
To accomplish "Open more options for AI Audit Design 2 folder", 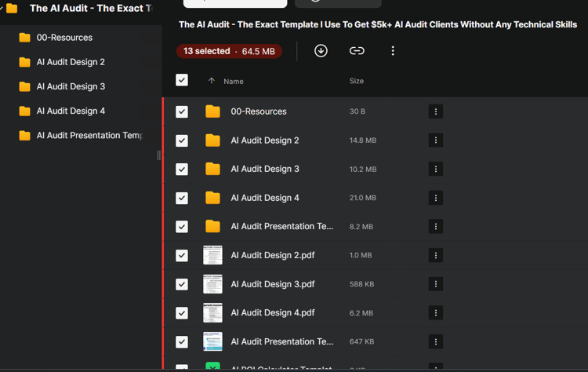I will click(x=436, y=140).
